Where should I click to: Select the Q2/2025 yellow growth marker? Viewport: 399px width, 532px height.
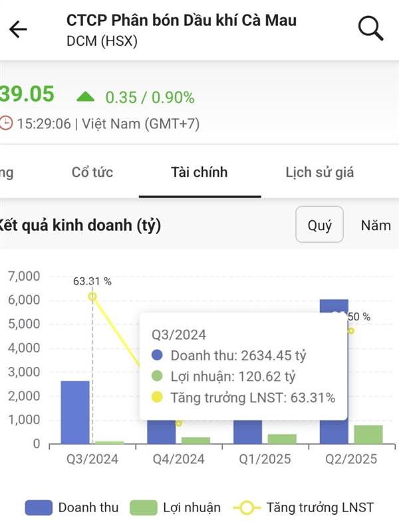click(x=351, y=331)
